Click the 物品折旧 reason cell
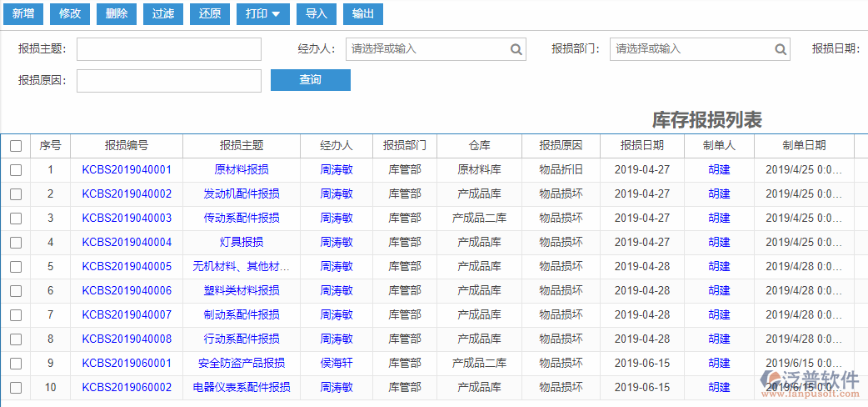 561,169
